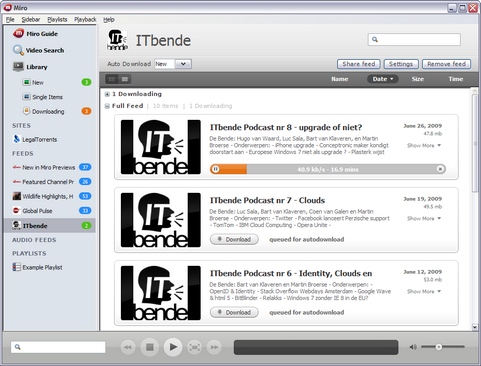Switch to normal item view toggle
This screenshot has height=366, width=481.
pyautogui.click(x=125, y=79)
